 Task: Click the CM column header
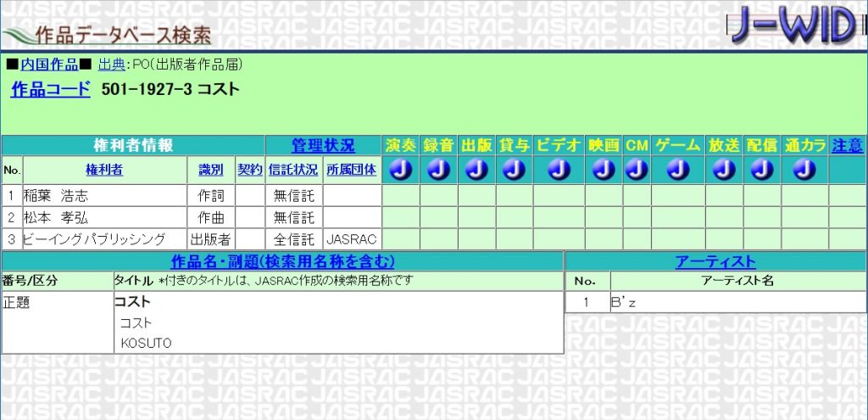(x=637, y=146)
